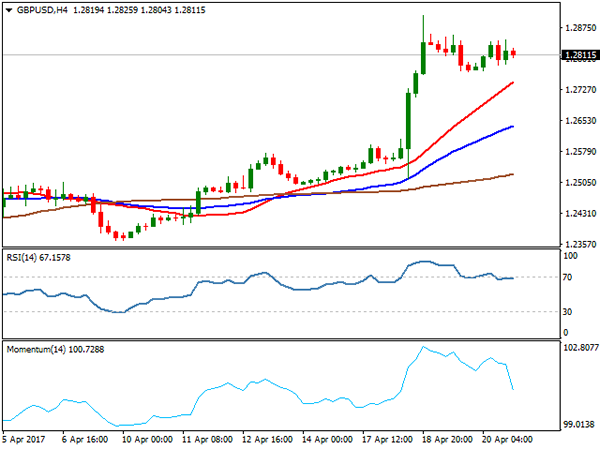Click the 1.28750 price axis label

tap(580, 28)
